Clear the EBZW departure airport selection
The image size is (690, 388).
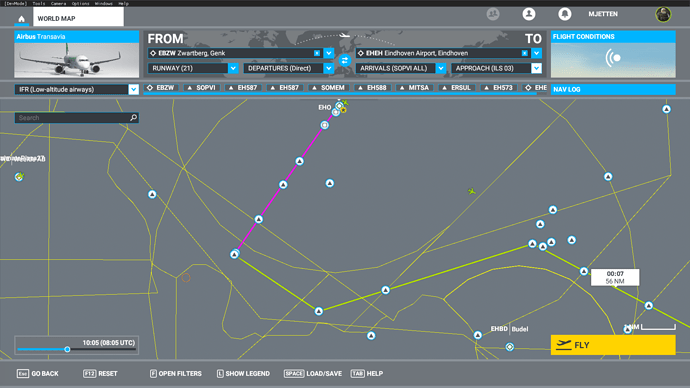(x=317, y=53)
